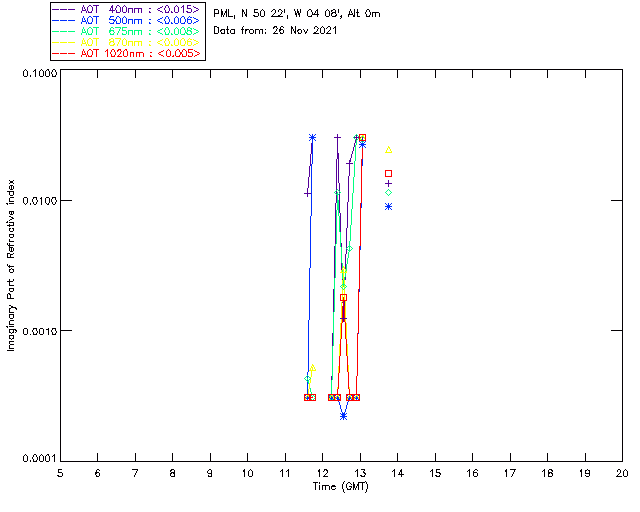Select the isolated green diamond marker near hour 14
Viewport: 640px width, 512px height.
389,193
